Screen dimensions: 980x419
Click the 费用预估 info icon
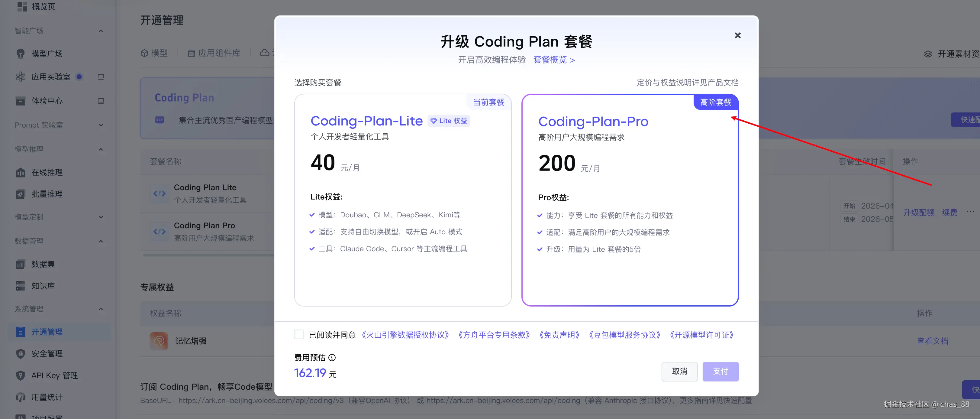332,357
